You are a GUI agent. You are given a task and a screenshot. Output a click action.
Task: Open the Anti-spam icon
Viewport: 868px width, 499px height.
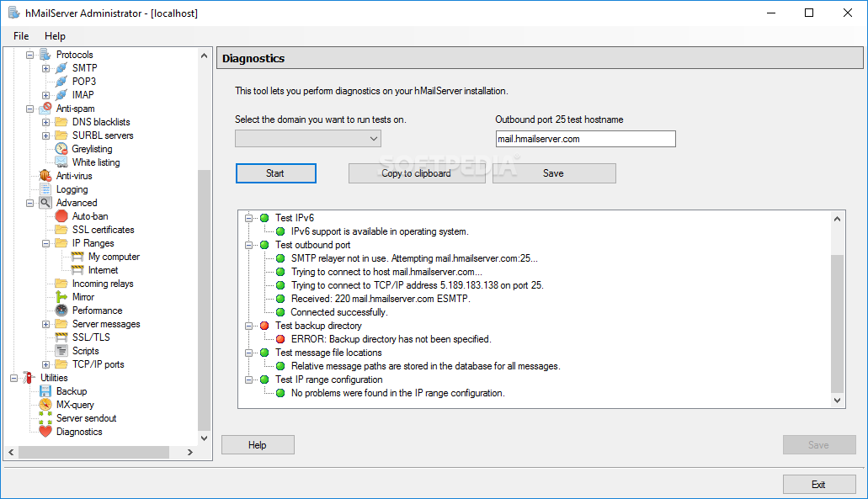click(45, 109)
